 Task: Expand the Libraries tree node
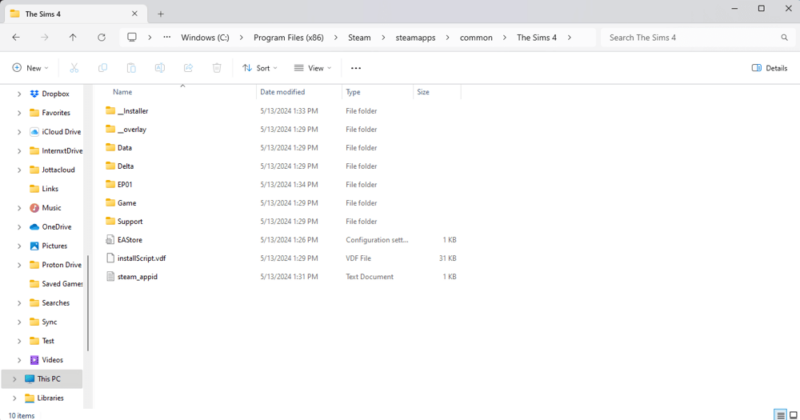14,398
